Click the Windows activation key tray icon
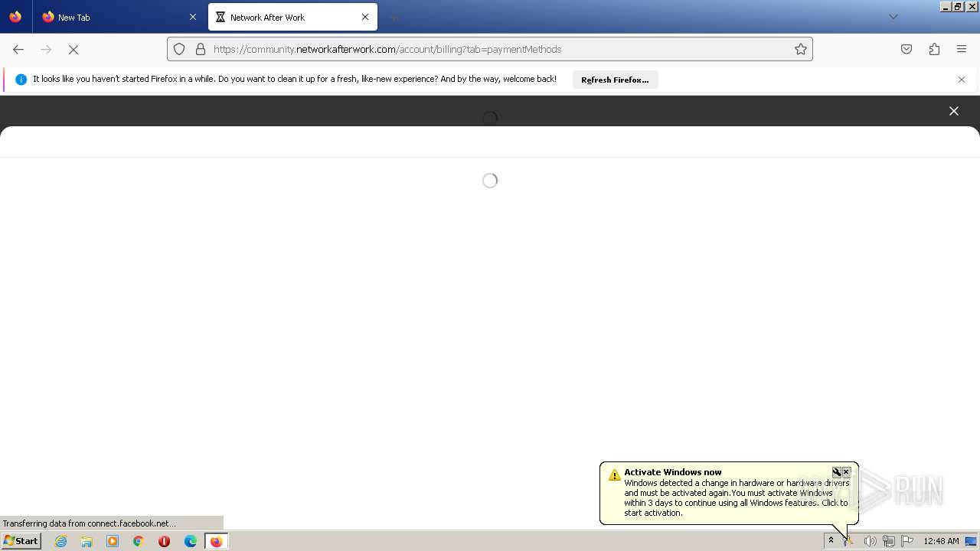 pyautogui.click(x=849, y=541)
